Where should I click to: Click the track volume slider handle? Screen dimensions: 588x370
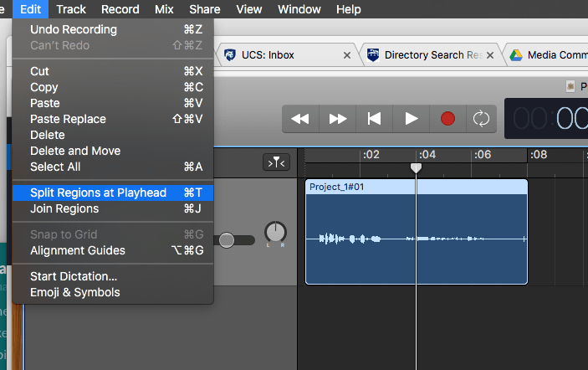(x=227, y=240)
